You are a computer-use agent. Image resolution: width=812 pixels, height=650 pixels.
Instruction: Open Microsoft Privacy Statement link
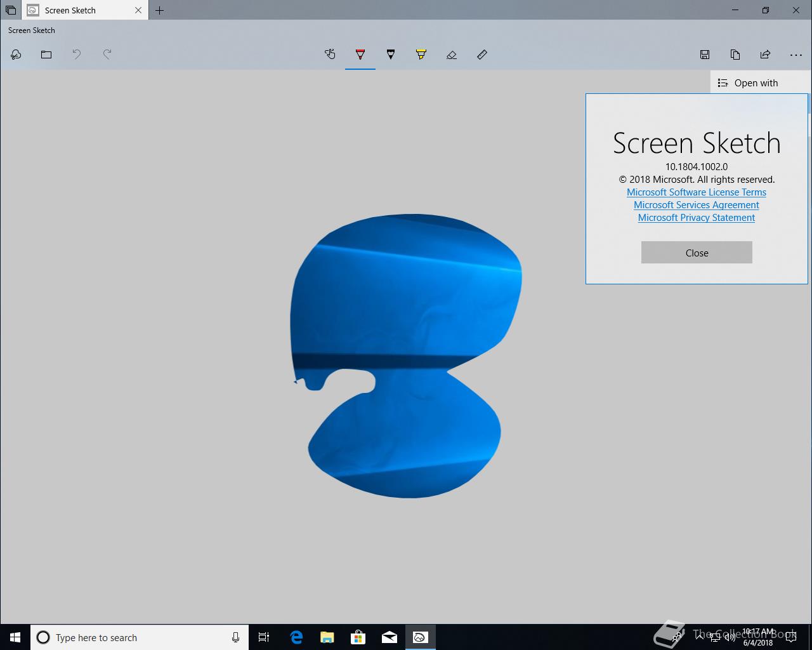coord(697,218)
